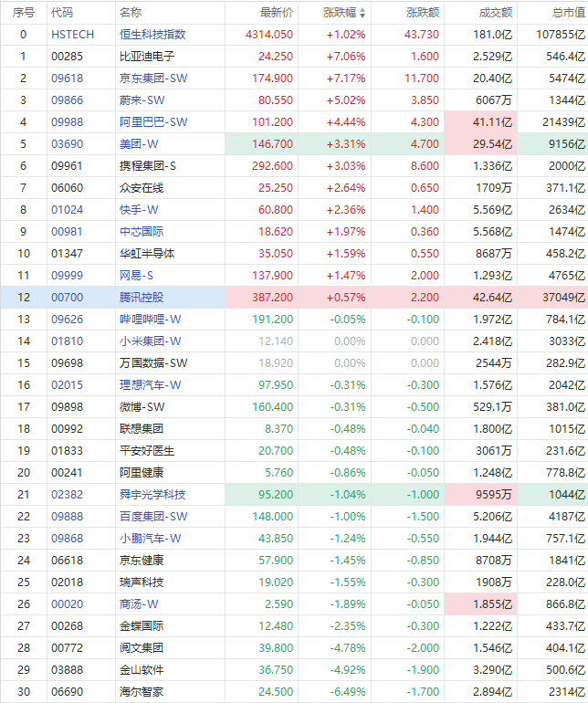Open the HSTECH index code link
Image resolution: width=588 pixels, height=703 pixels.
[73, 35]
